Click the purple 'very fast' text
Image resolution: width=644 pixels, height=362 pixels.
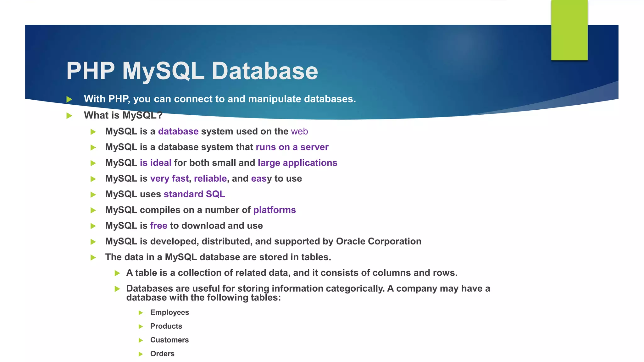pos(169,178)
